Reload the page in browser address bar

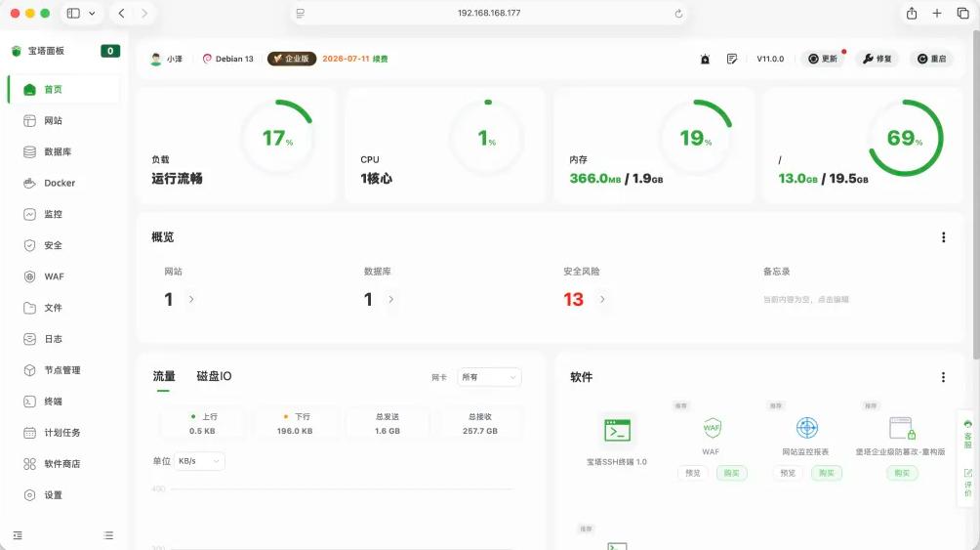[x=678, y=13]
